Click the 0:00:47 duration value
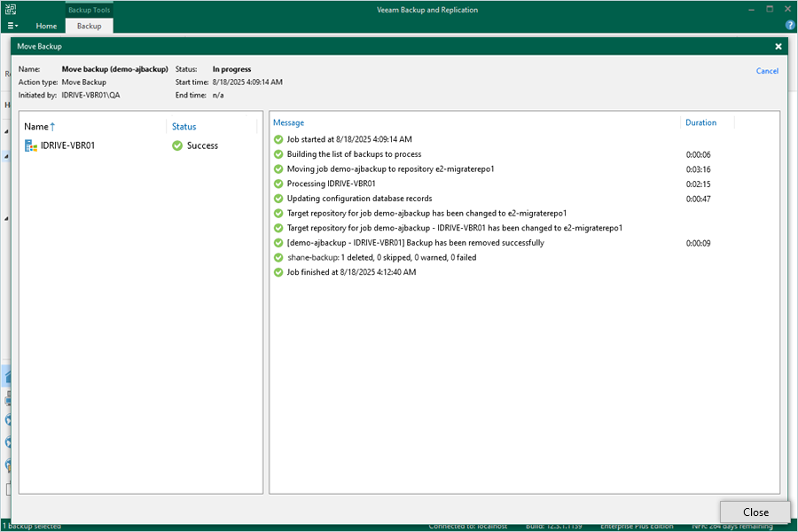 tap(699, 199)
